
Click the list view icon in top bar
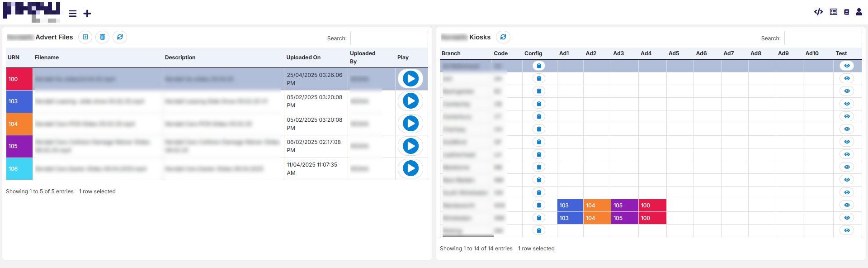click(x=834, y=12)
